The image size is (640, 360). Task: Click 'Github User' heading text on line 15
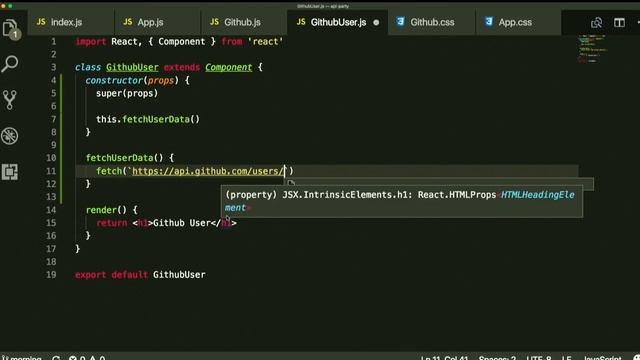[181, 223]
